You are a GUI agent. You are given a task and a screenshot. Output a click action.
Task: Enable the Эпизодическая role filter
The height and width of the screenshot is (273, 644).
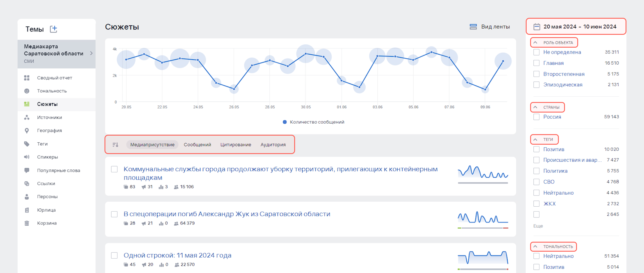[536, 84]
